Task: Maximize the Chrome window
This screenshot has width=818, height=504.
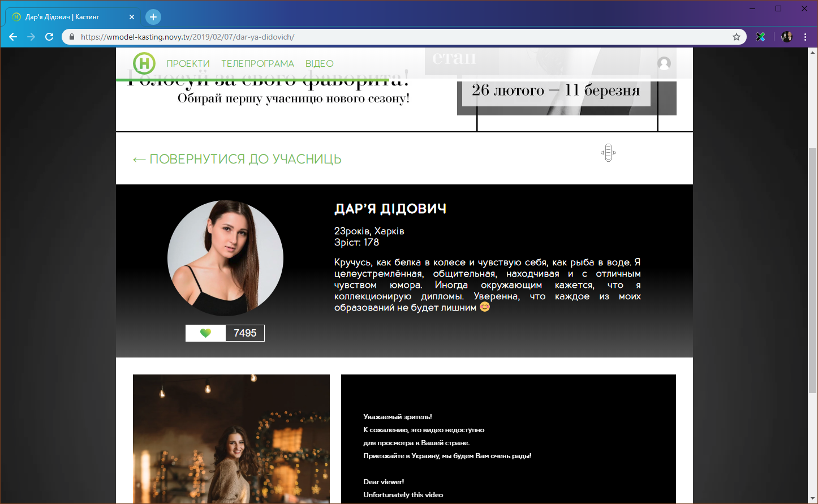Action: [x=778, y=8]
